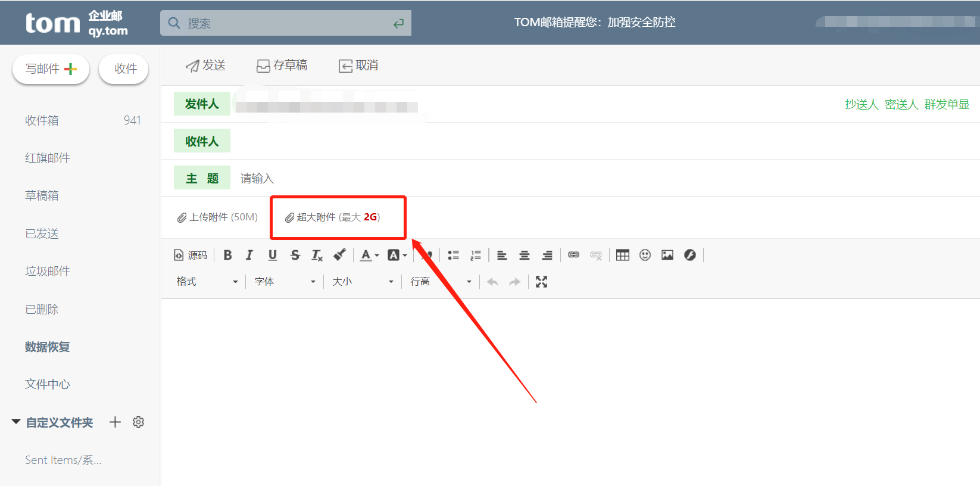This screenshot has height=486, width=980.
Task: Open the text color dropdown
Action: click(x=370, y=255)
